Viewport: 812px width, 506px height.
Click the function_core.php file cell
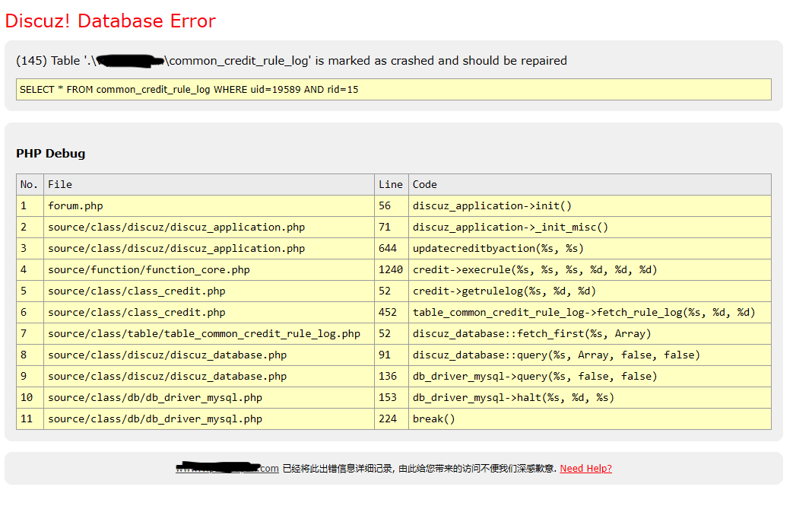[x=208, y=269]
